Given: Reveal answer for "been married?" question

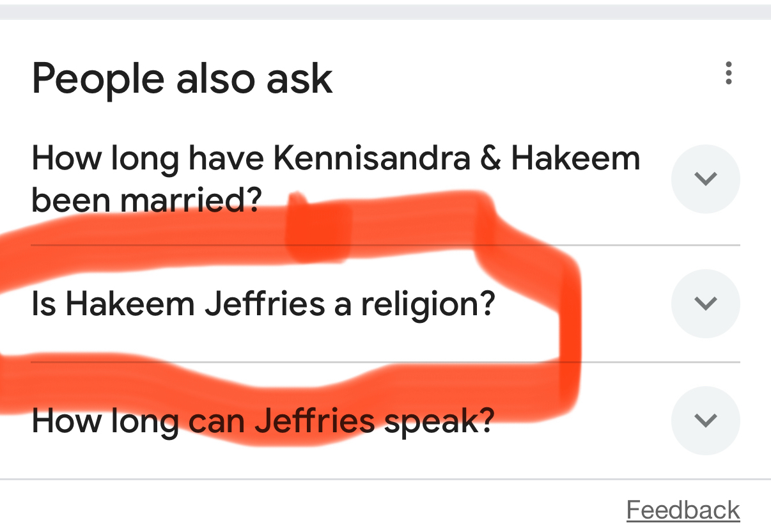Looking at the screenshot, I should click(x=705, y=179).
